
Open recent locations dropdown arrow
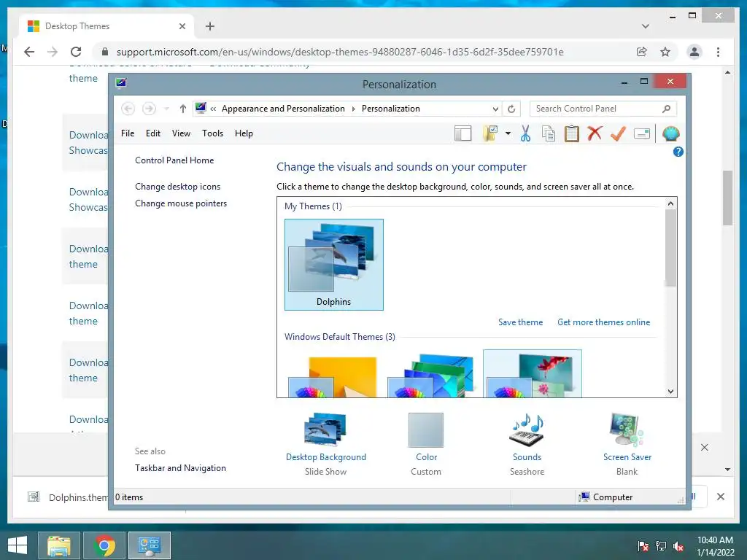166,109
